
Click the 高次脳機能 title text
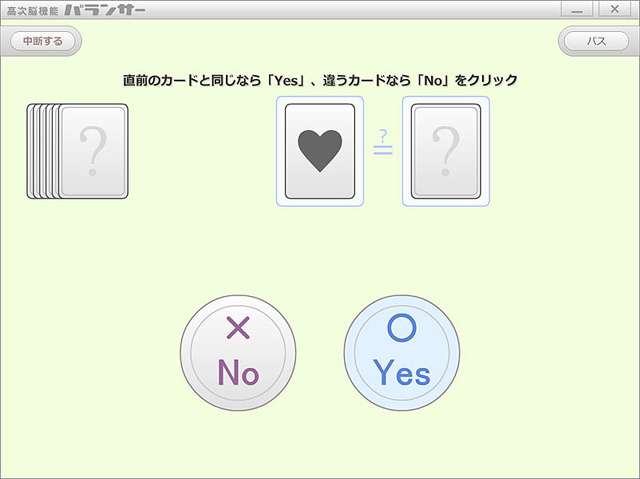33,11
